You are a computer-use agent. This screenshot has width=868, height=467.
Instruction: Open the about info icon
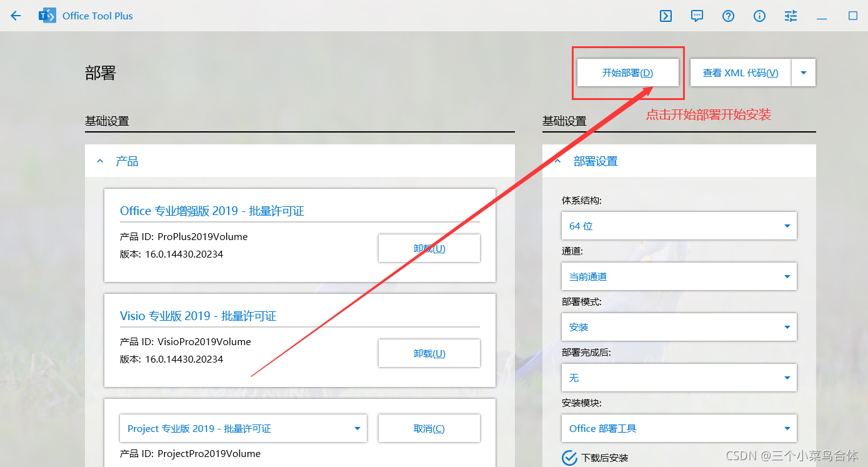pyautogui.click(x=760, y=16)
